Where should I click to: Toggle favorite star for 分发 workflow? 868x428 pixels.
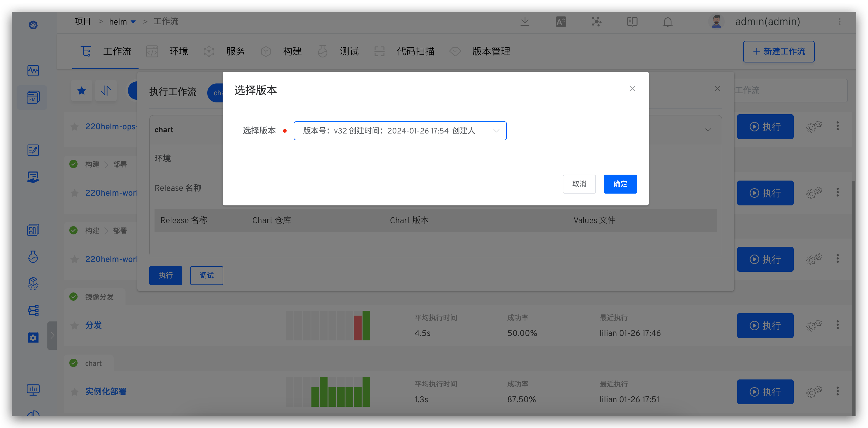click(75, 326)
